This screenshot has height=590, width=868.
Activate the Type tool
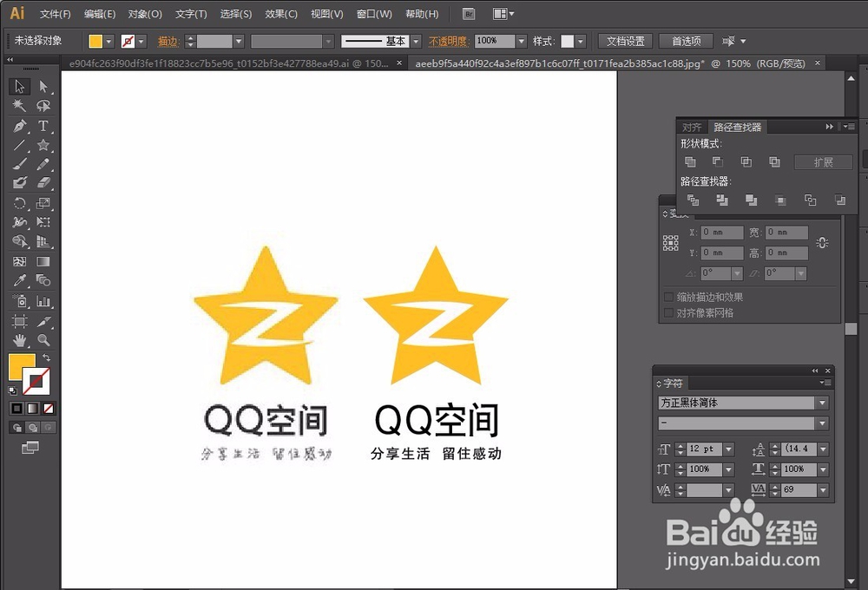pos(43,126)
